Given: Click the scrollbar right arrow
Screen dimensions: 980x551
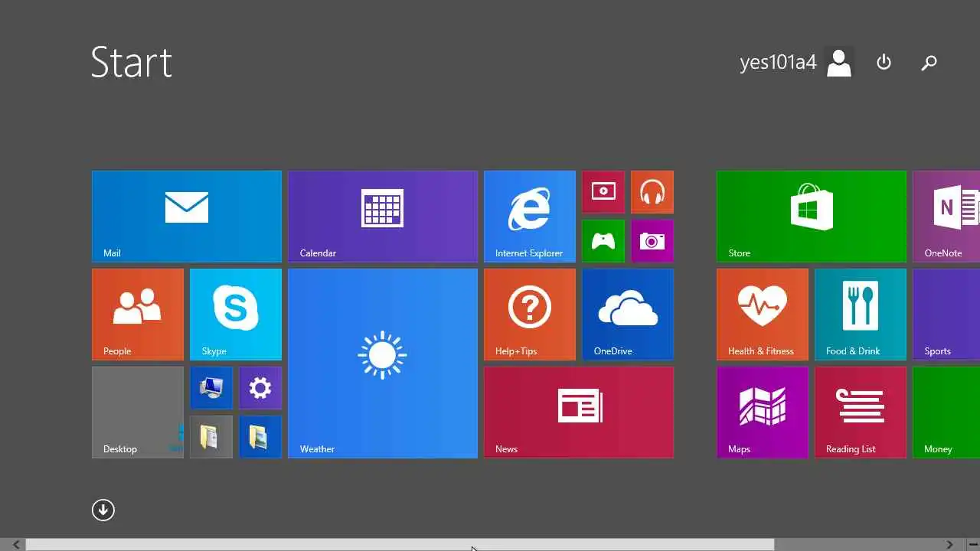Looking at the screenshot, I should (949, 545).
